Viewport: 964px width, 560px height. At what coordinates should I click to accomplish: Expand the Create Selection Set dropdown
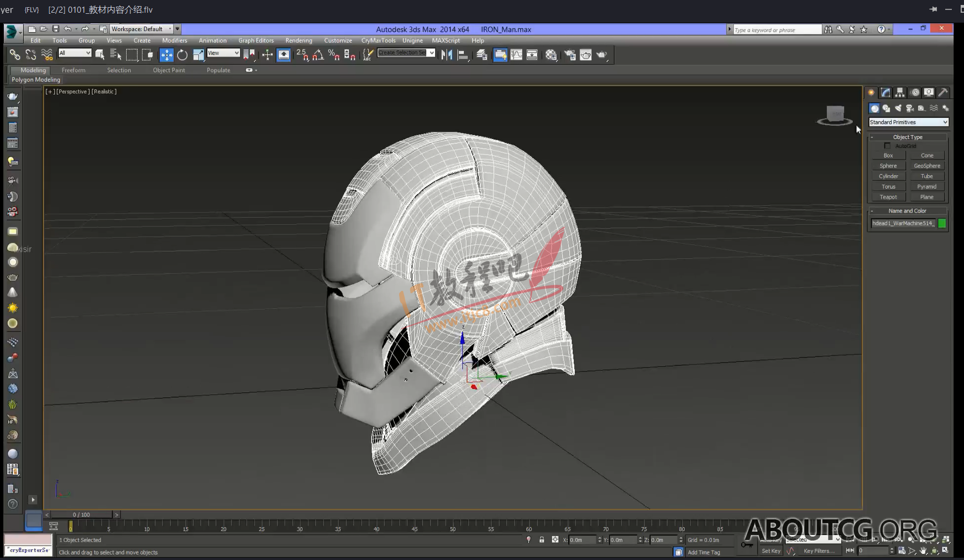point(432,53)
